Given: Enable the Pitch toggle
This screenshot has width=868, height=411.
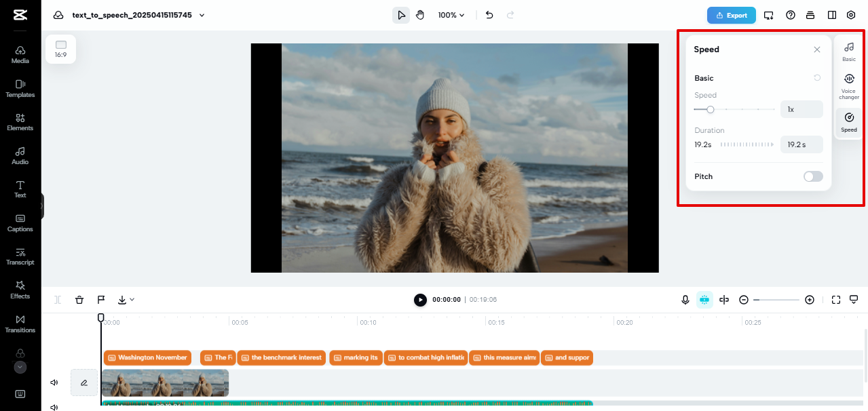Looking at the screenshot, I should (x=813, y=176).
